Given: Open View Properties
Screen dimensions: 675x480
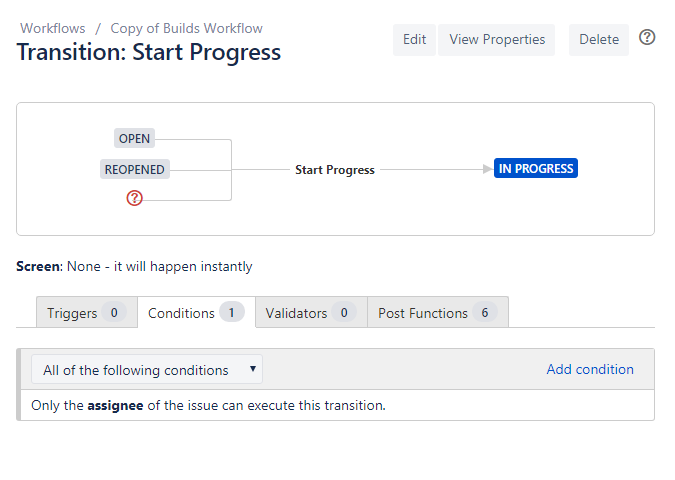Looking at the screenshot, I should point(497,40).
